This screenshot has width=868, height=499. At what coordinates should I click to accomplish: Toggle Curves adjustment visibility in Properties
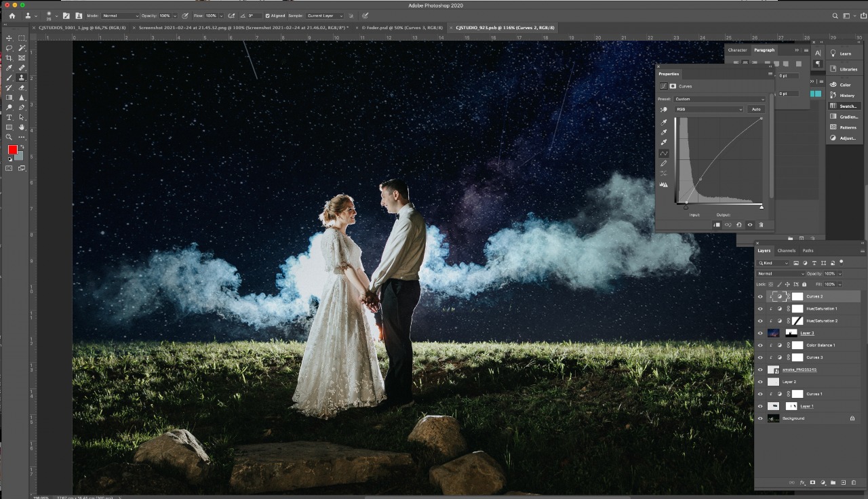[x=750, y=224]
